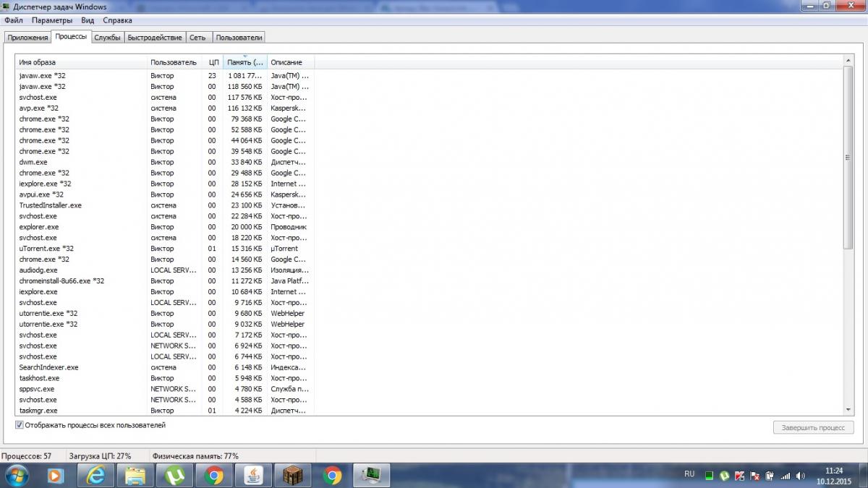Switch to the Приложения tab
The width and height of the screenshot is (868, 488).
tap(27, 37)
